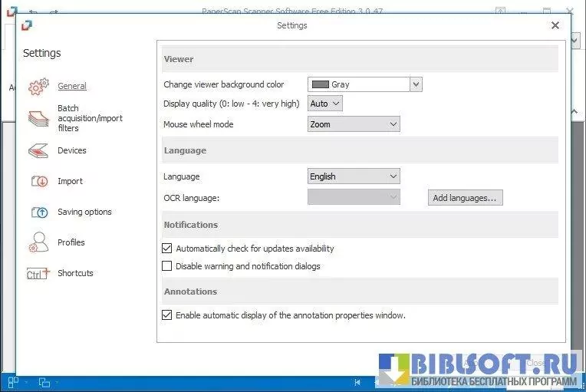Screen dimensions: 586x392
Task: Open the Display quality Auto dropdown
Action: (325, 104)
